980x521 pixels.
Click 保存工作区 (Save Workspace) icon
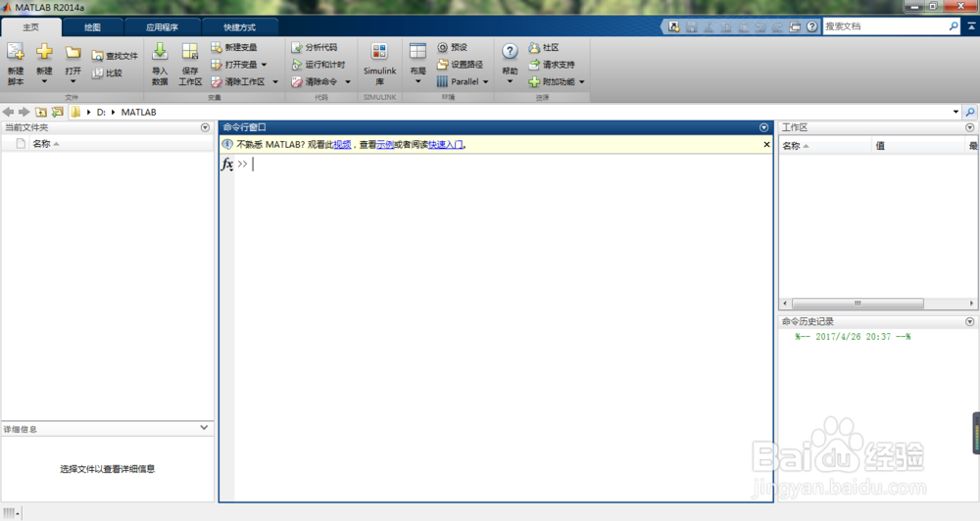tap(190, 52)
